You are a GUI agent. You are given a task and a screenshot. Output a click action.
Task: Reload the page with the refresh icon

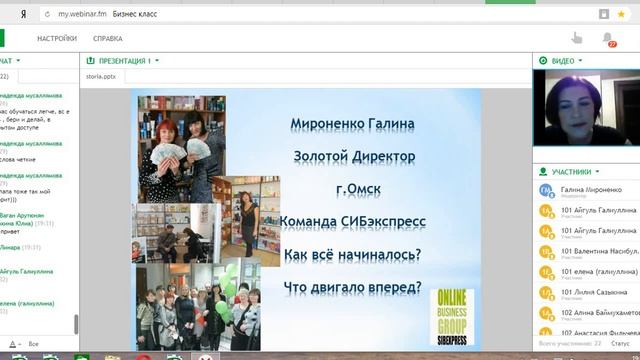pos(47,14)
